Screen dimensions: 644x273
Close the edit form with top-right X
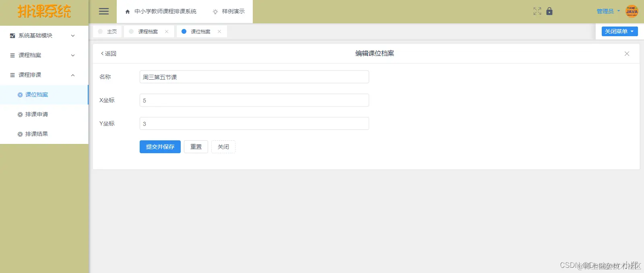pyautogui.click(x=627, y=53)
